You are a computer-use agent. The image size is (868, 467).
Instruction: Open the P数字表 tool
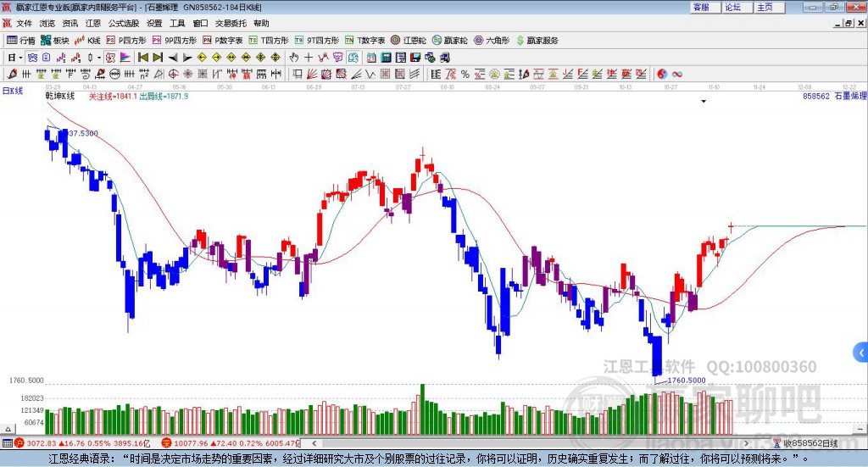point(223,41)
